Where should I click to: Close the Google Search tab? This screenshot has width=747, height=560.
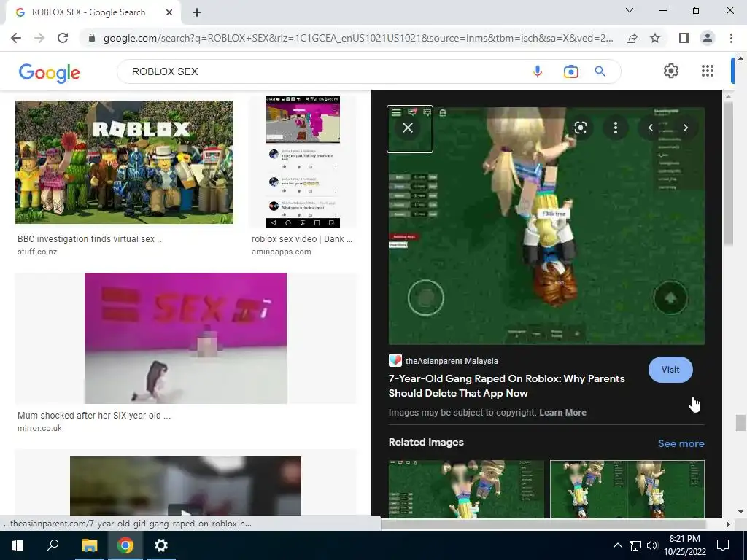click(x=169, y=12)
